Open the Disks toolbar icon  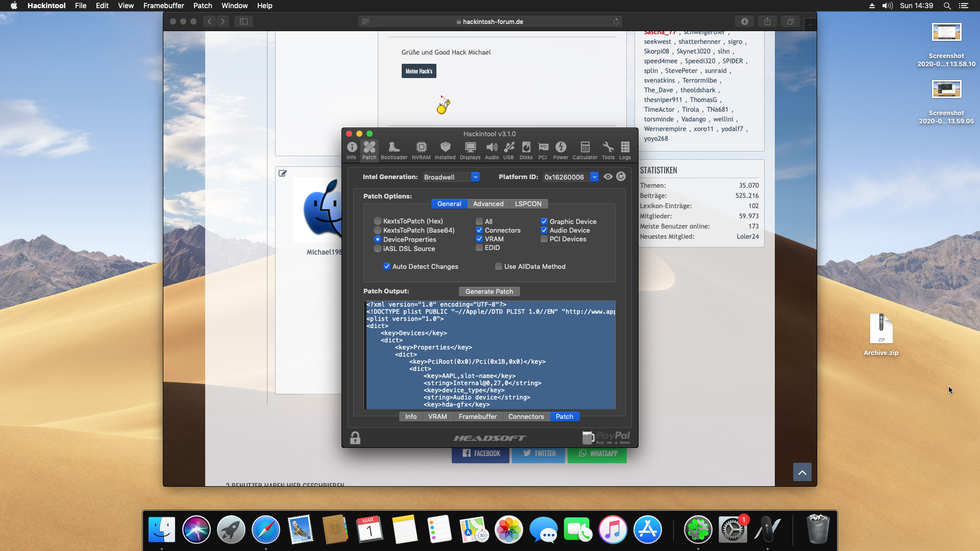click(x=526, y=151)
